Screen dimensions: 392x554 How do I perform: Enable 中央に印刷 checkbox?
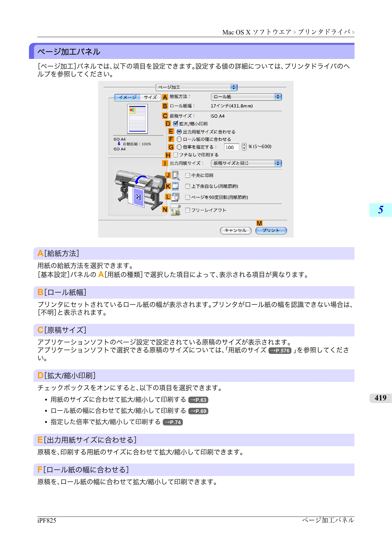click(187, 175)
